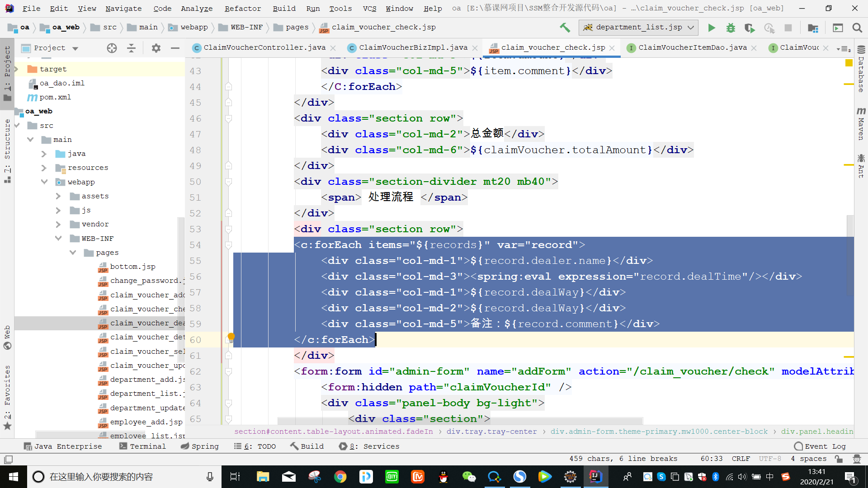868x488 pixels.
Task: Expand the assets folder
Action: click(x=58, y=196)
